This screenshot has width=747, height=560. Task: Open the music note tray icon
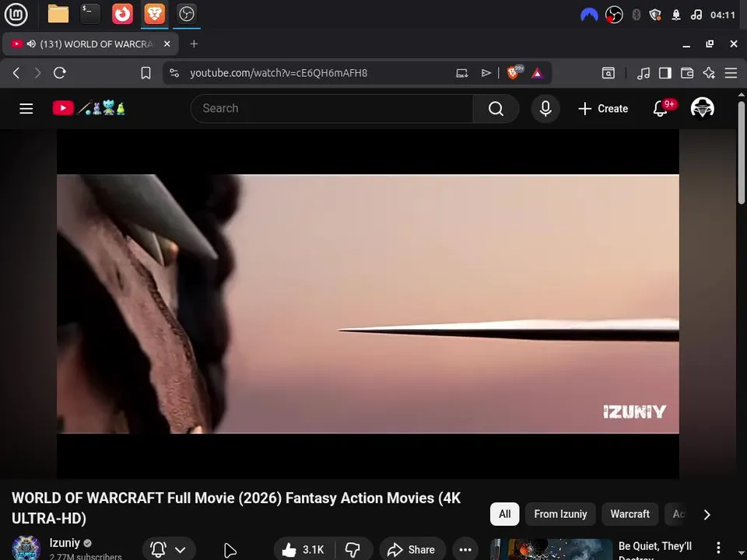[x=696, y=15]
